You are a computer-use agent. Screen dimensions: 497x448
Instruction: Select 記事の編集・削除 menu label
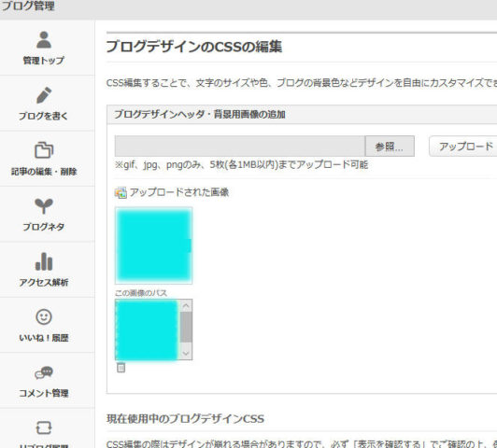pos(44,172)
